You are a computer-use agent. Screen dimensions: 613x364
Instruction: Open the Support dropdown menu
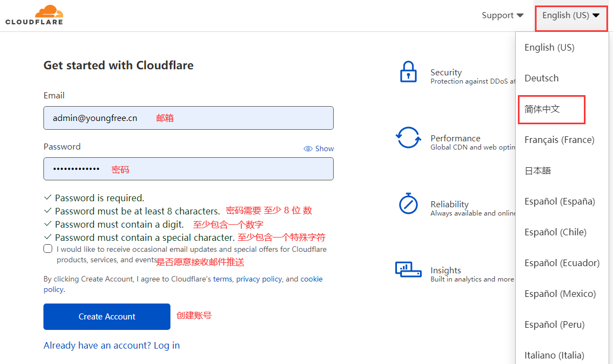click(x=502, y=15)
